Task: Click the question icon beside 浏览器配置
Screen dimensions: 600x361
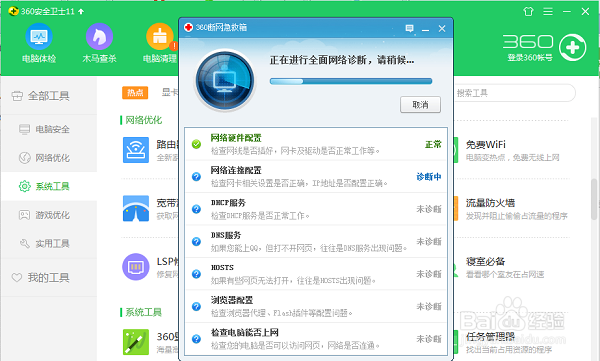Action: coord(196,306)
